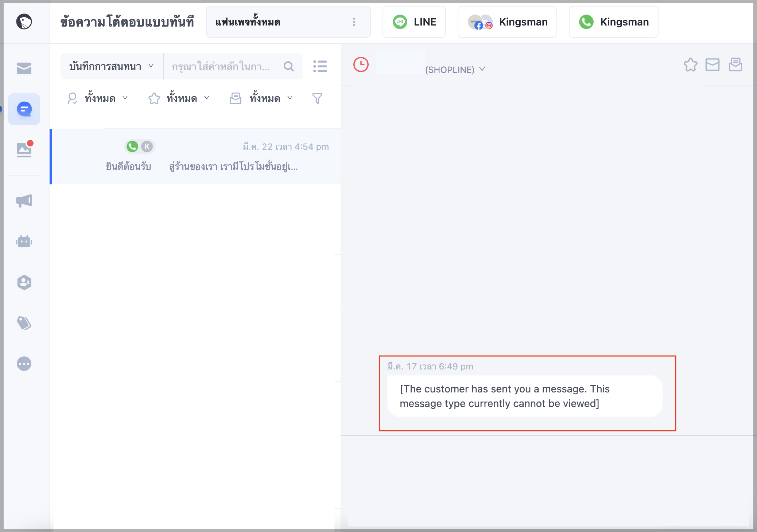Archive the conversation with tray icon
757x532 pixels.
click(735, 65)
